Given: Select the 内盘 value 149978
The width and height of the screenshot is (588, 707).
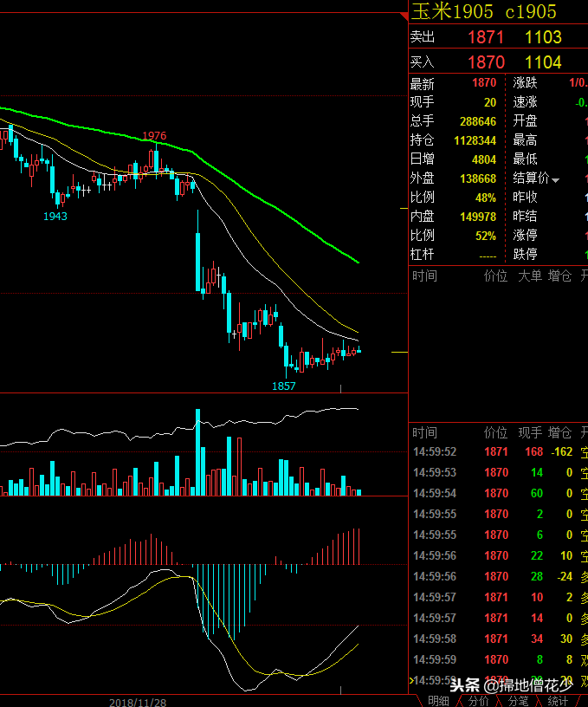Looking at the screenshot, I should 478,217.
